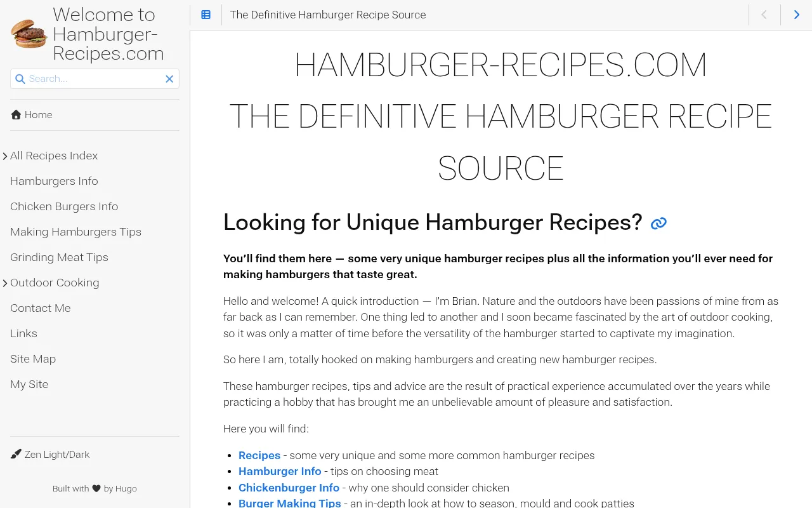
Task: Click the heart icon in the footer
Action: point(96,489)
